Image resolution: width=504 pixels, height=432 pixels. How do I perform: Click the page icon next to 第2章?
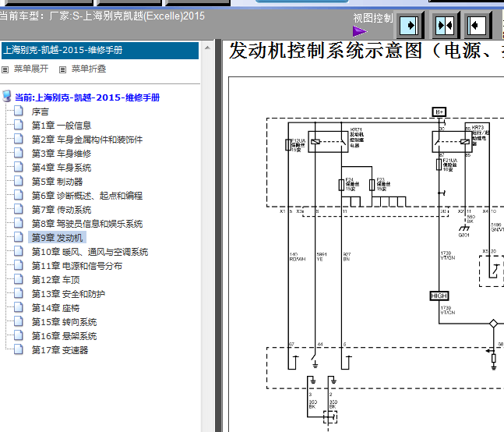point(19,138)
